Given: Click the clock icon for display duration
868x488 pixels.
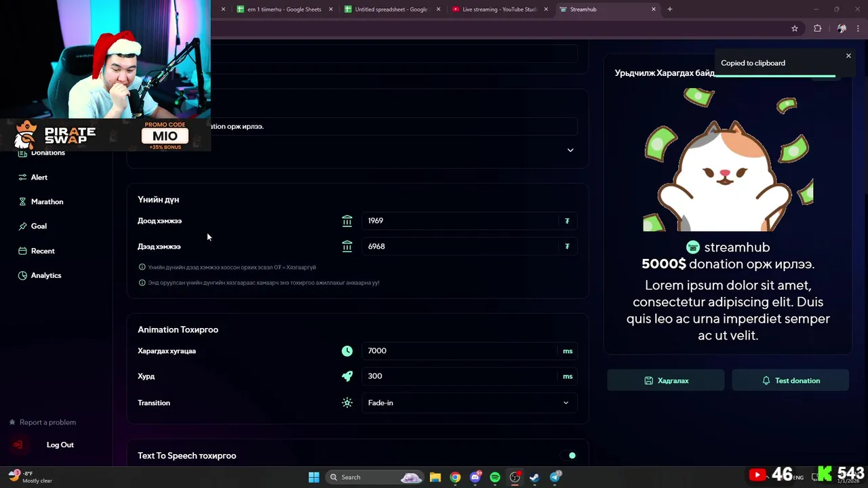Looking at the screenshot, I should point(347,350).
